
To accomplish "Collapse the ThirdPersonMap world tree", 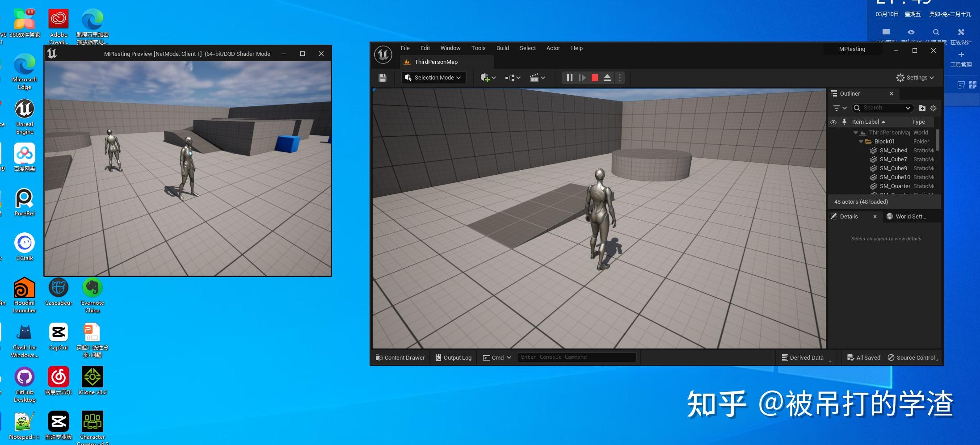I will coord(855,133).
